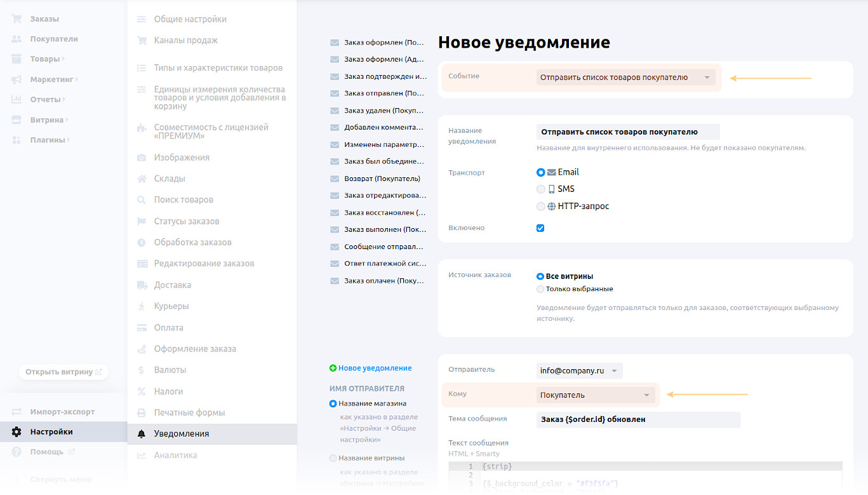Click the bell icon beside Уведомления
The image size is (868, 495).
(141, 434)
